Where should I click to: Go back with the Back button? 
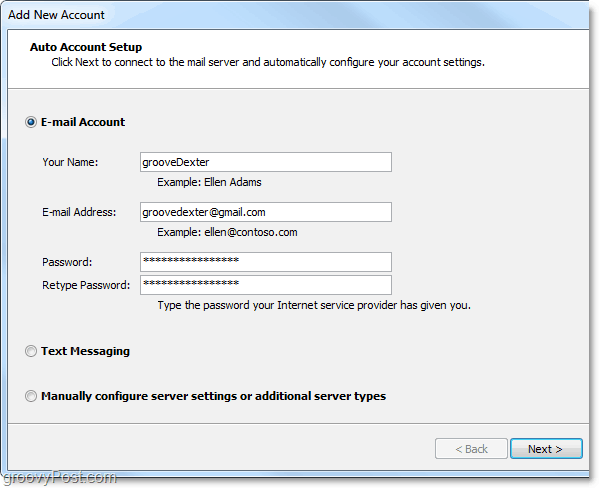coord(471,449)
